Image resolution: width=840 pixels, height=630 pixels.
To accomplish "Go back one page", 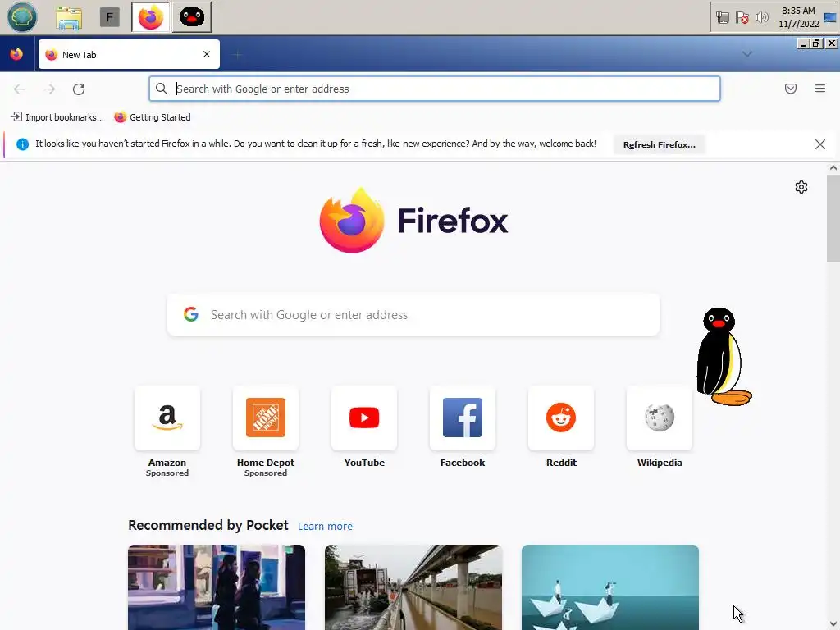I will point(20,89).
